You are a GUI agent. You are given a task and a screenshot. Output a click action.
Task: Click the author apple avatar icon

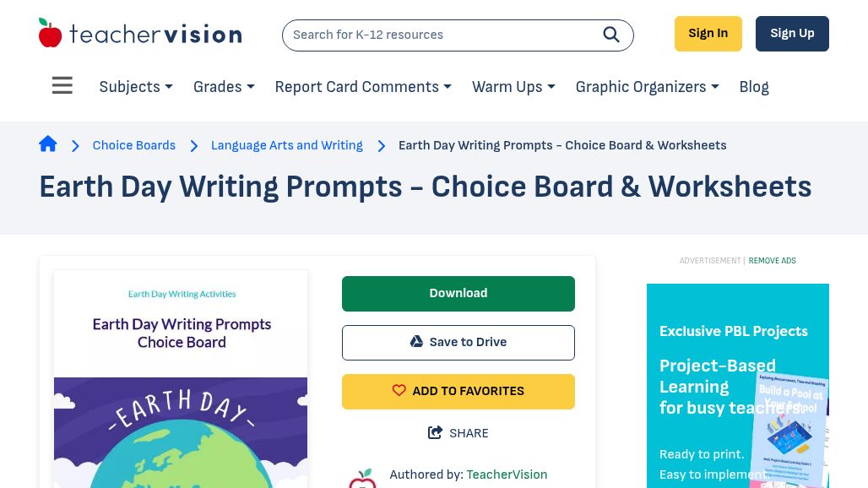point(362,478)
